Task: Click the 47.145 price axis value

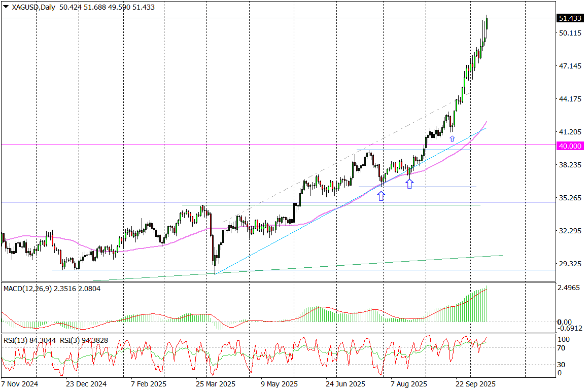Action: tap(569, 66)
